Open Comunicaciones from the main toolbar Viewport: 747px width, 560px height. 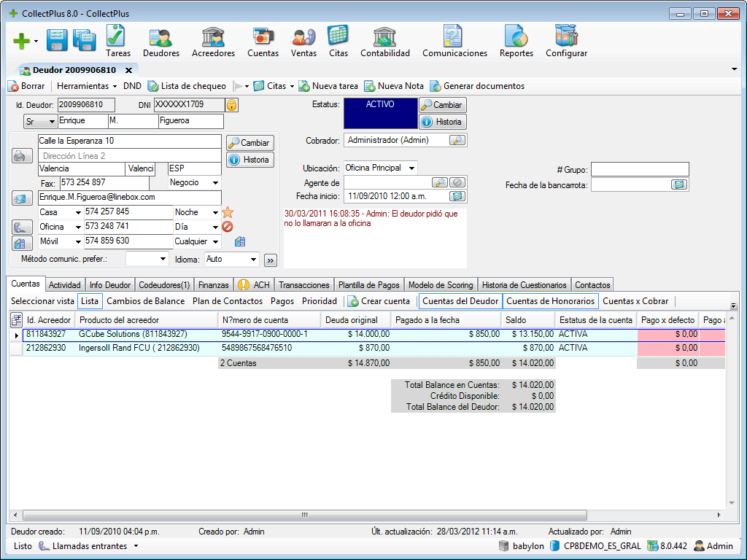click(x=454, y=40)
